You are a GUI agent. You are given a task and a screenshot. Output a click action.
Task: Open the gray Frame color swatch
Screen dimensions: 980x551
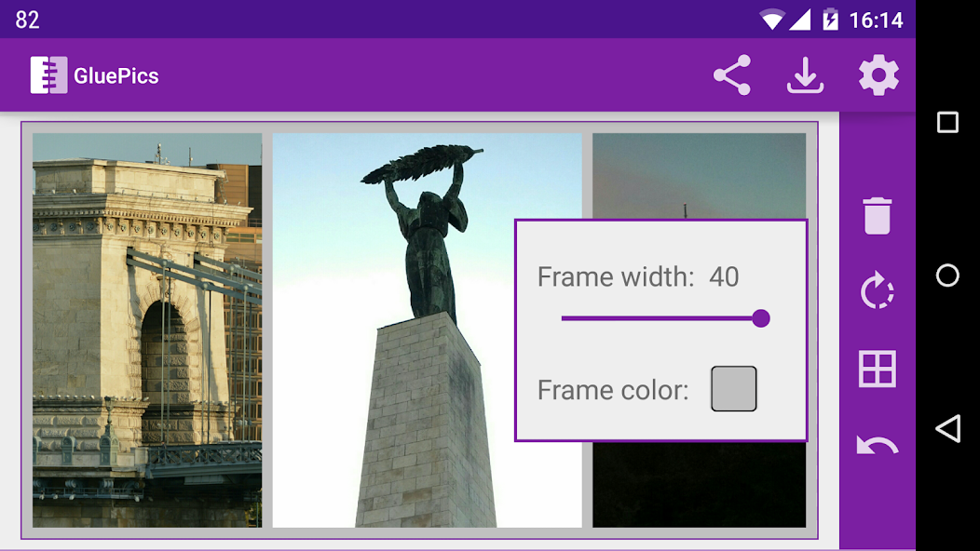click(734, 388)
